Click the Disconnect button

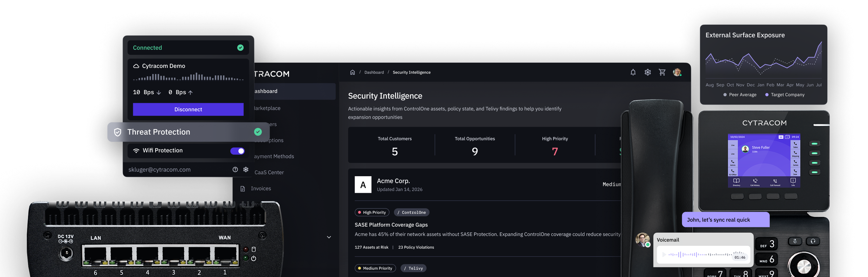pos(188,109)
